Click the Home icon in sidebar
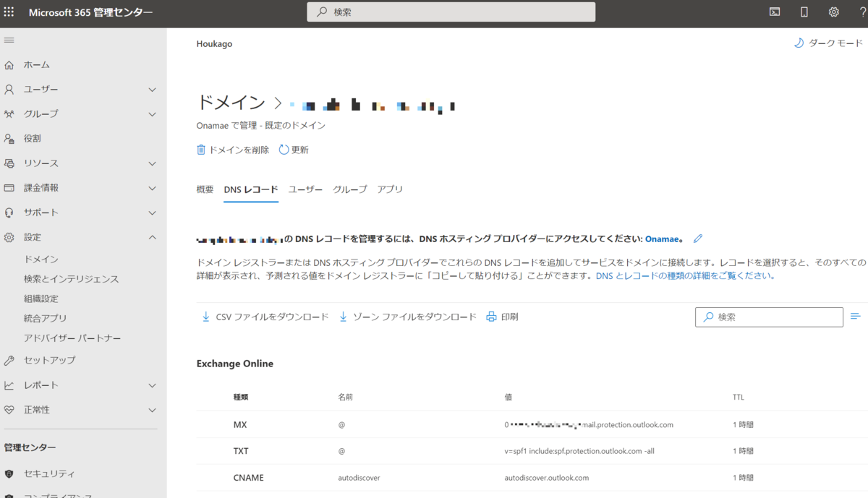Image resolution: width=868 pixels, height=498 pixels. (9, 65)
